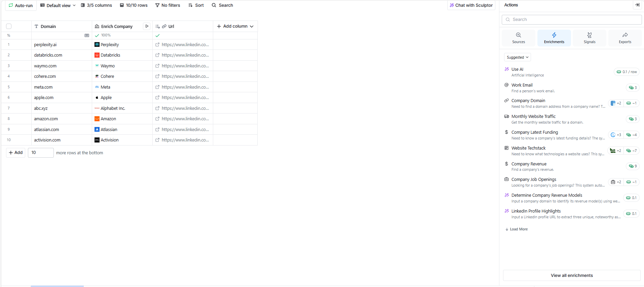Open the toolbar Search button

coord(222,5)
